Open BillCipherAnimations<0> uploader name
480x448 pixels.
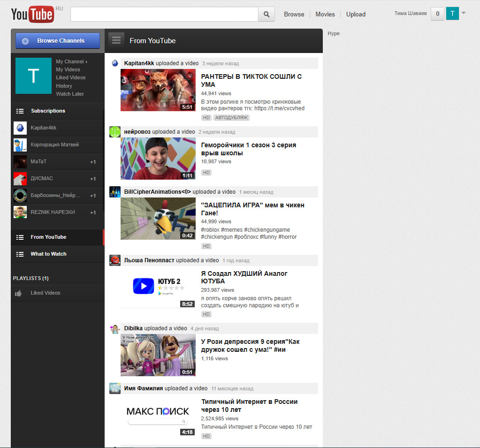click(157, 192)
